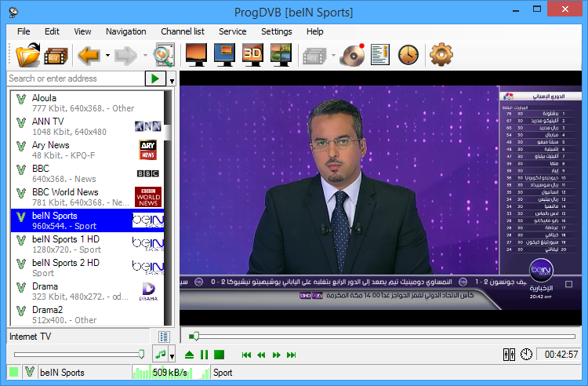
Task: Select the Drama2 channel
Action: [x=87, y=315]
